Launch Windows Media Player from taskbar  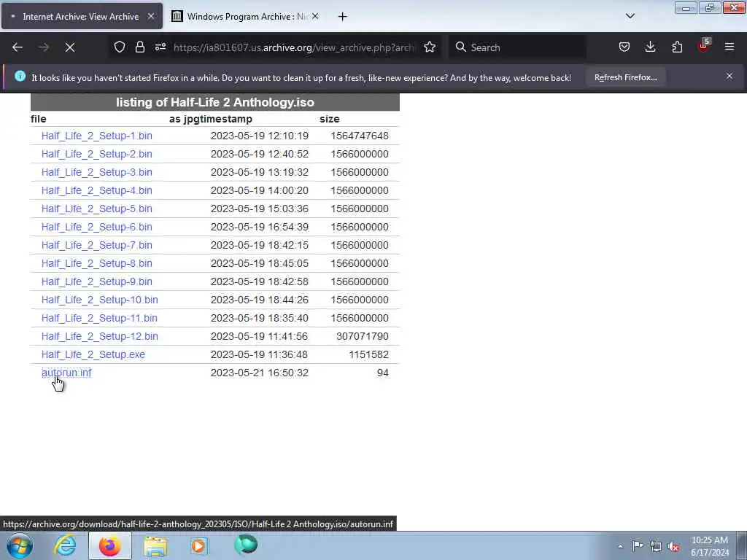[x=200, y=545]
